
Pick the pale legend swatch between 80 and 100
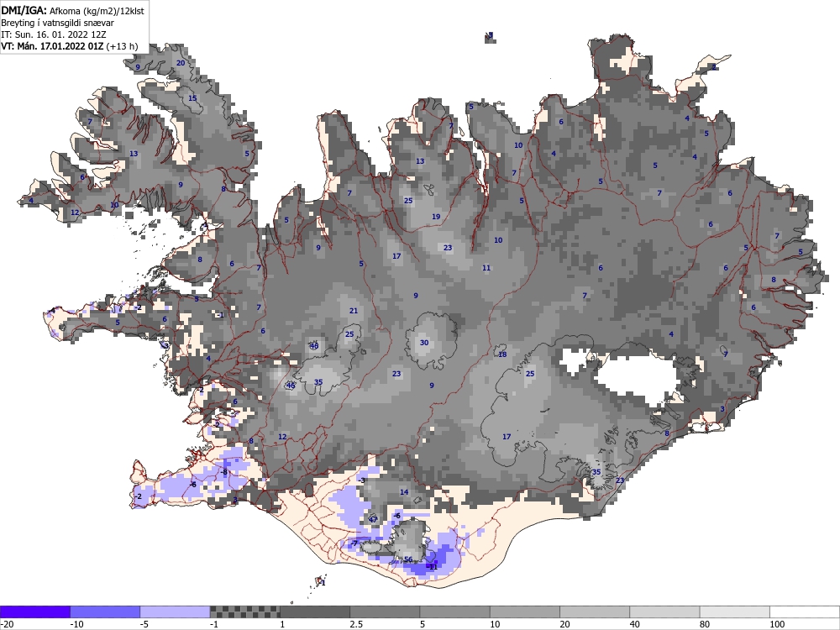click(x=735, y=612)
